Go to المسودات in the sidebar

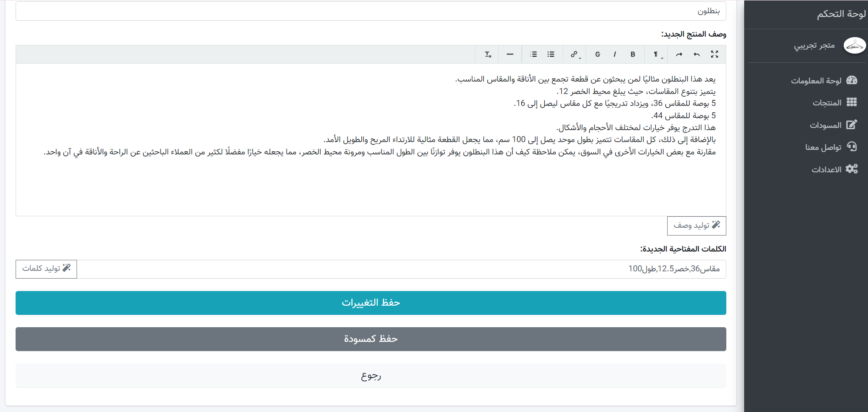click(x=825, y=125)
